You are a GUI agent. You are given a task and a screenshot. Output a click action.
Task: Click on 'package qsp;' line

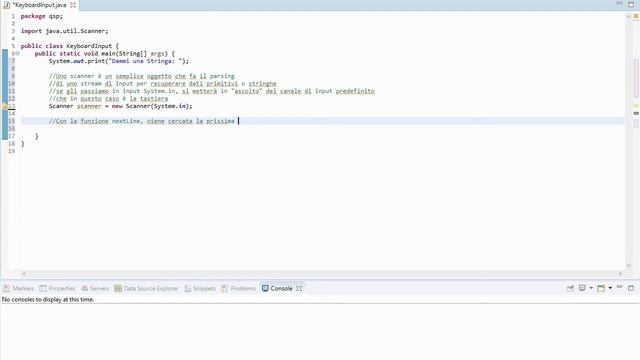click(x=42, y=16)
